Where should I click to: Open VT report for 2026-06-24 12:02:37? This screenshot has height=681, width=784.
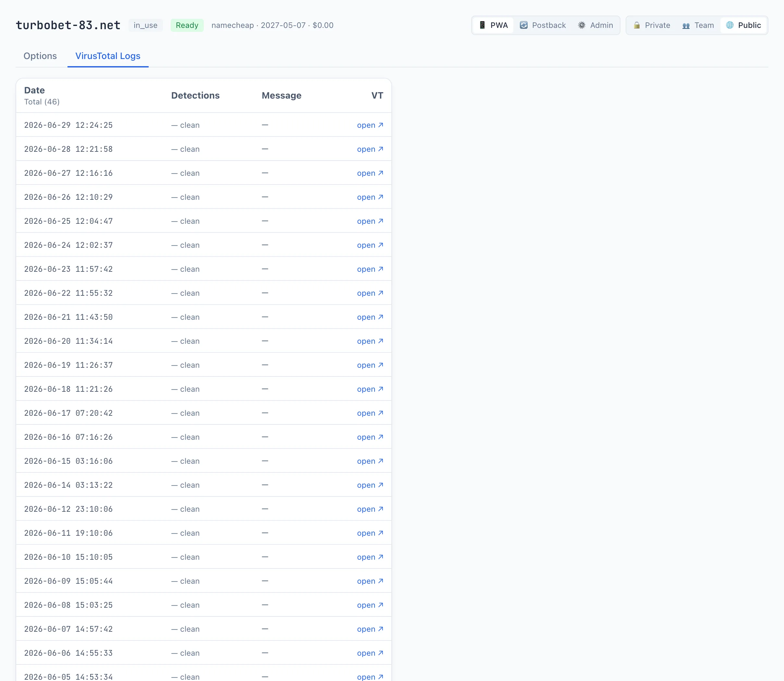pyautogui.click(x=370, y=245)
